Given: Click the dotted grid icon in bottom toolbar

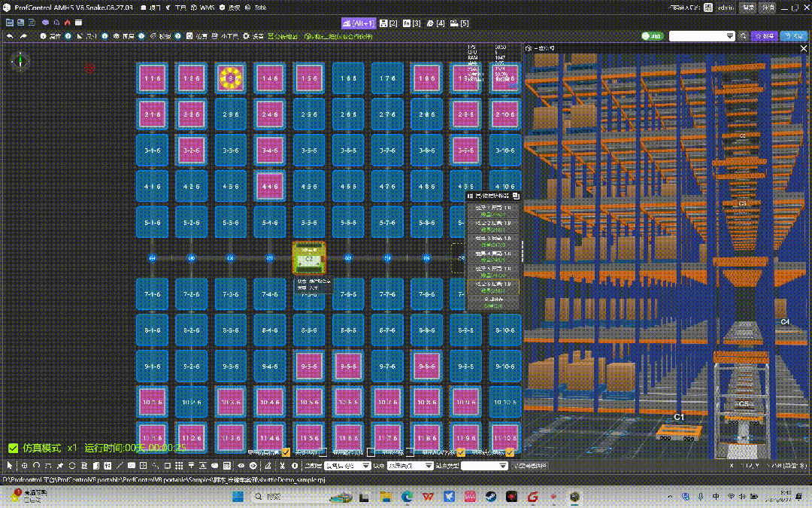Looking at the screenshot, I should click(x=179, y=466).
